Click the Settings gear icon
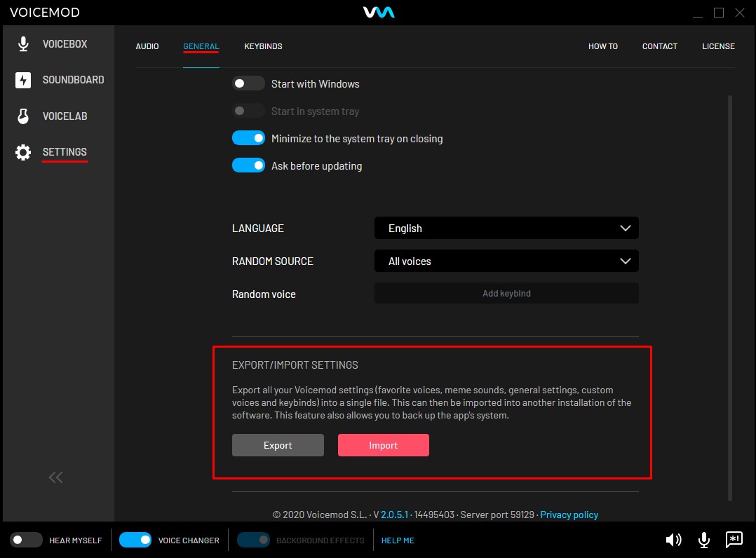Screen dimensions: 756x558 click(x=22, y=152)
